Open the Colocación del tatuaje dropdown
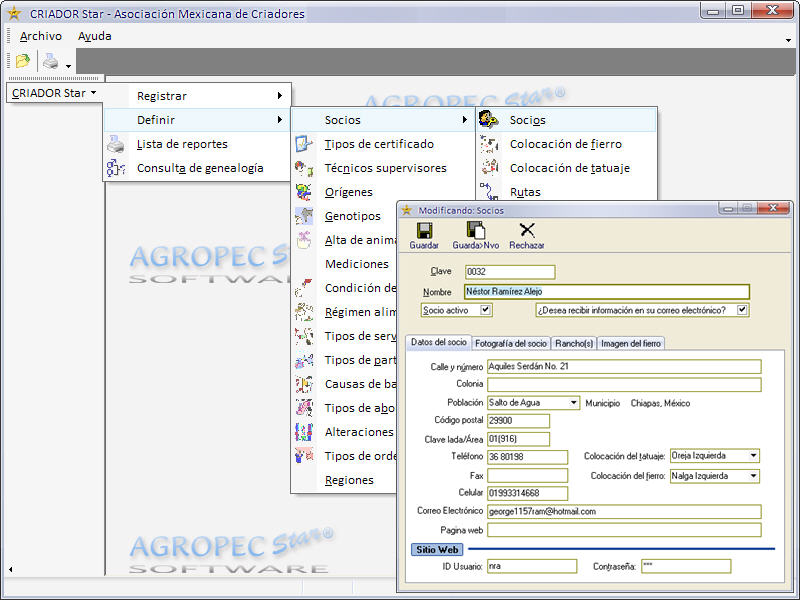Image resolution: width=800 pixels, height=600 pixels. tap(754, 456)
